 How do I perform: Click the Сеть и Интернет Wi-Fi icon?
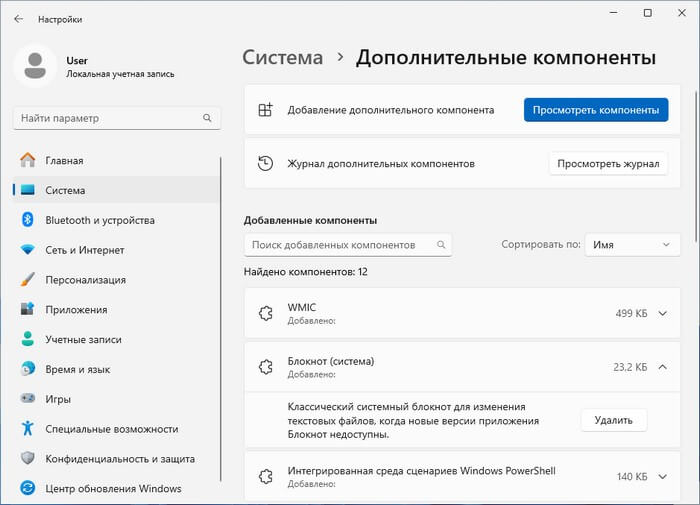click(x=27, y=250)
